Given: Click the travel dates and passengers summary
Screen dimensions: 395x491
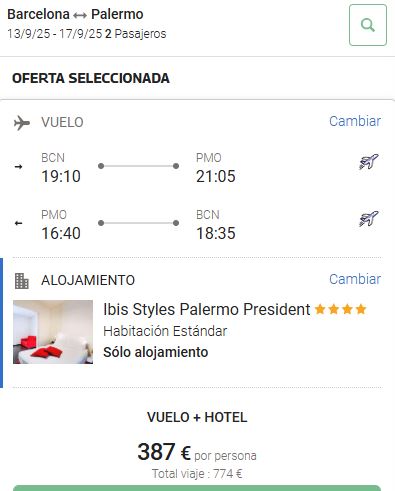Looking at the screenshot, I should point(87,34).
